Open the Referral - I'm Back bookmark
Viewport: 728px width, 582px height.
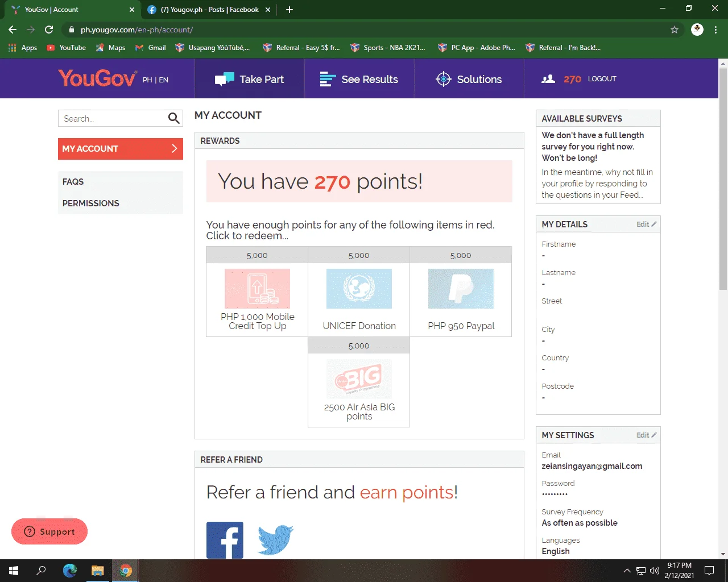pos(563,48)
